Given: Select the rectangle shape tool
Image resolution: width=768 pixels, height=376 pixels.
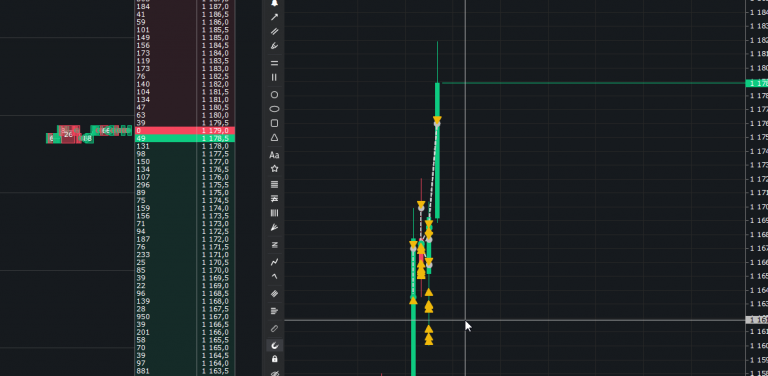Looking at the screenshot, I should (x=274, y=123).
